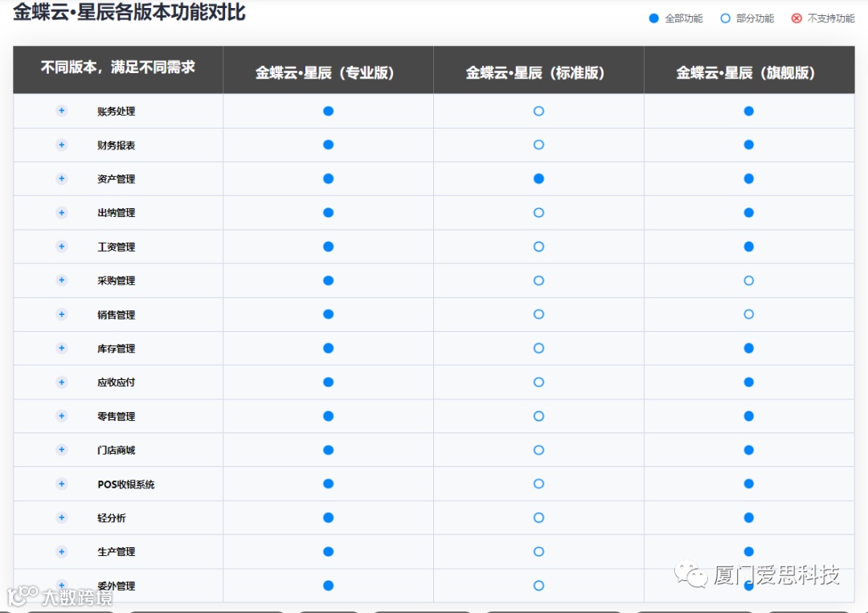Expand the 库存管理 row
The height and width of the screenshot is (613, 868).
point(61,348)
